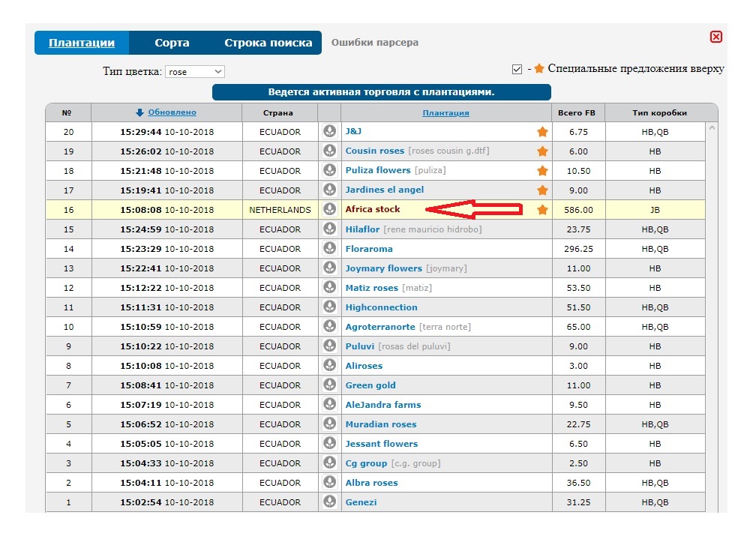Click the orange star for Jardines el angel
The width and height of the screenshot is (756, 545).
pos(542,190)
